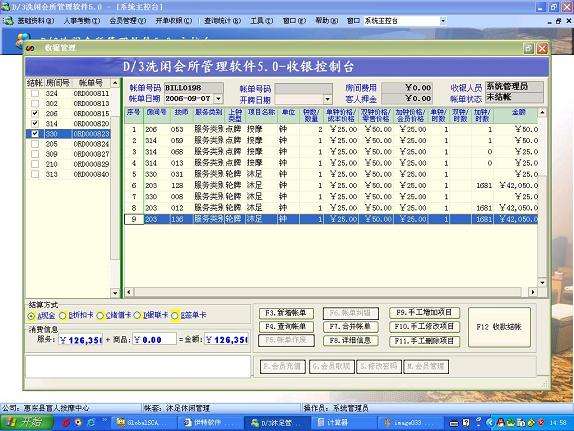Viewport: 574px width, 431px height.
Task: Click the GlobalSCA taskbar item
Action: pyautogui.click(x=138, y=423)
